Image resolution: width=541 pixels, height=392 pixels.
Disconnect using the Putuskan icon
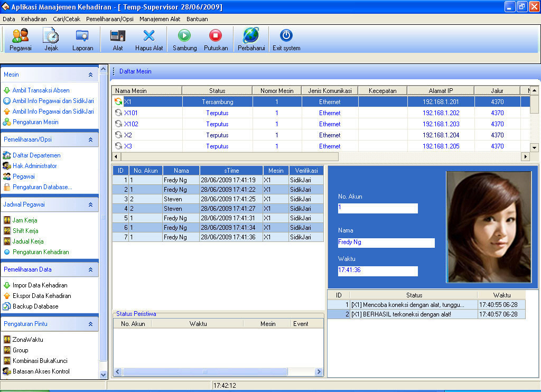coord(216,40)
